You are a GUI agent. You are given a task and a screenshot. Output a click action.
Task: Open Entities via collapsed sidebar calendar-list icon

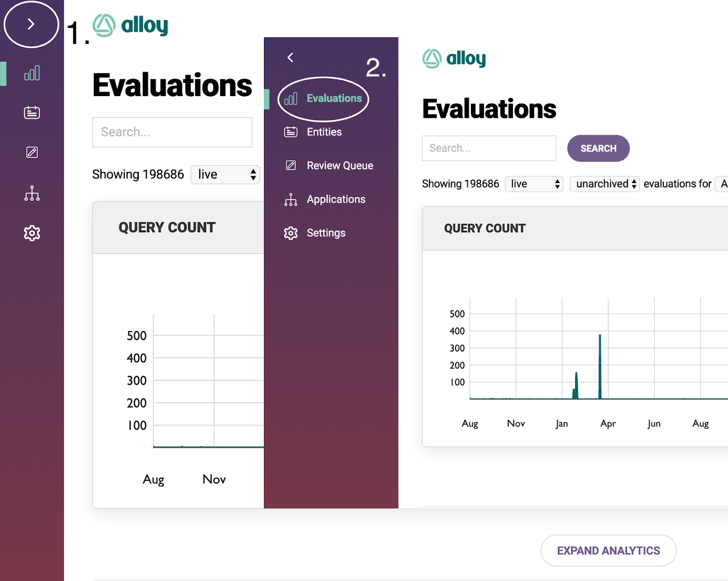(32, 112)
